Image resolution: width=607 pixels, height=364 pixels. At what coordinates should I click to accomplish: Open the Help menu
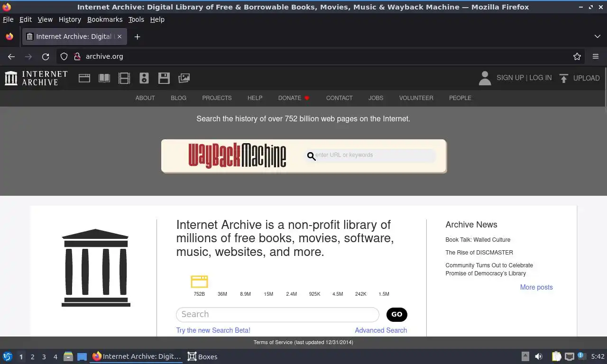click(x=157, y=19)
